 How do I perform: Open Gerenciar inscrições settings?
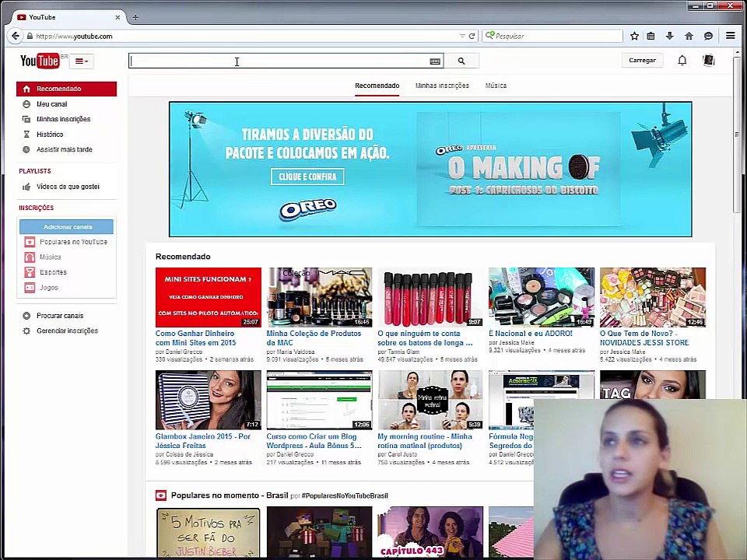[67, 331]
